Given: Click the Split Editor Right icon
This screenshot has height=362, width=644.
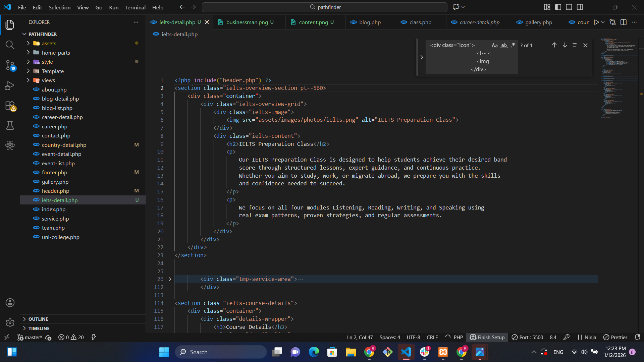Looking at the screenshot, I should [624, 22].
